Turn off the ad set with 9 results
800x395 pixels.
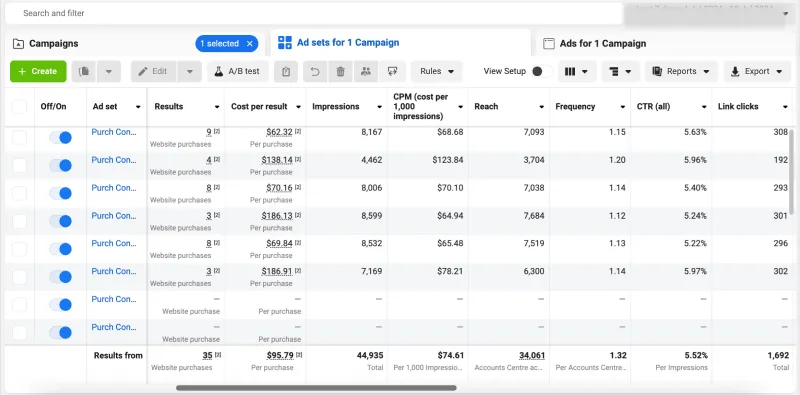pos(60,137)
